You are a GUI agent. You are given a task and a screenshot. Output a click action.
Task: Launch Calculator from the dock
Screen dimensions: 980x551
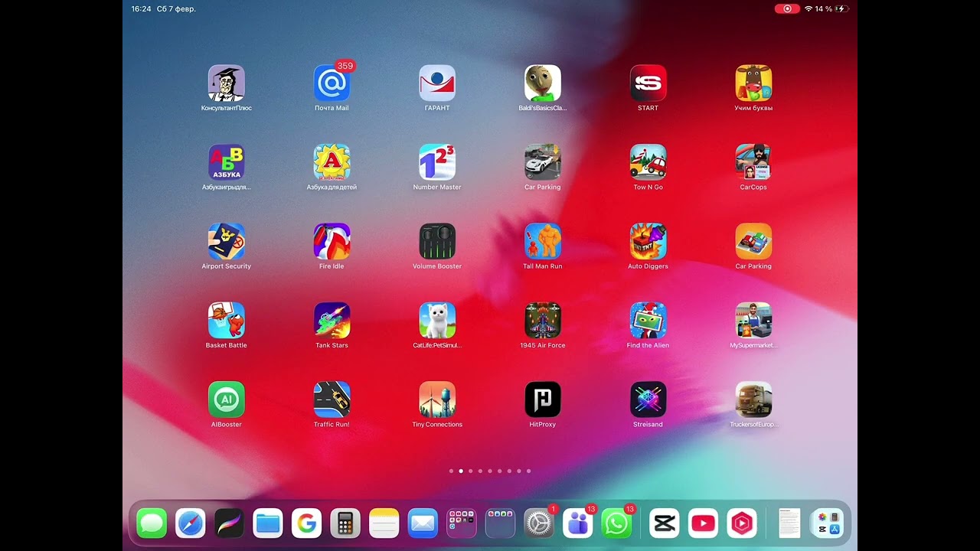click(345, 523)
